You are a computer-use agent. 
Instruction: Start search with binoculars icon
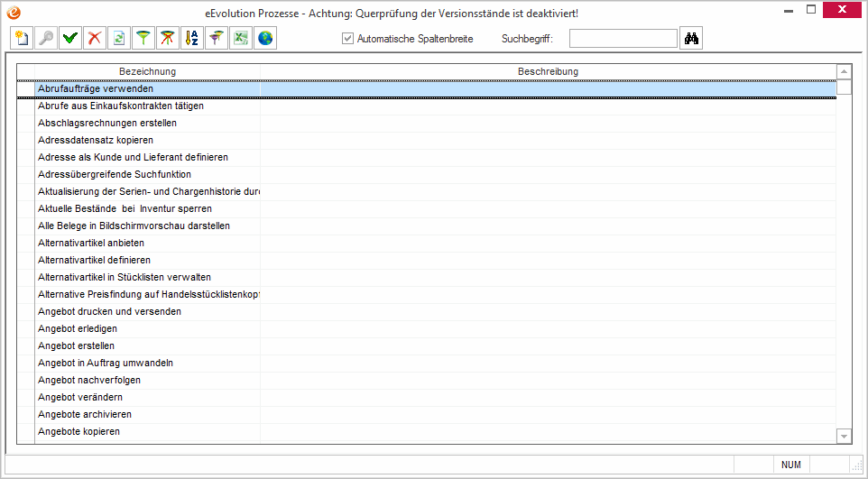(691, 38)
